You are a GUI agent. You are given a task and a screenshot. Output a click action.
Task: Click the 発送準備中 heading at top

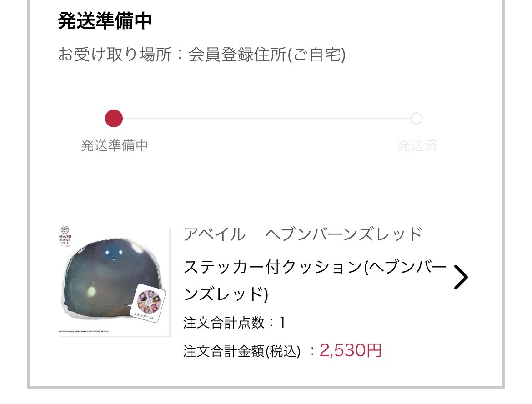click(105, 21)
